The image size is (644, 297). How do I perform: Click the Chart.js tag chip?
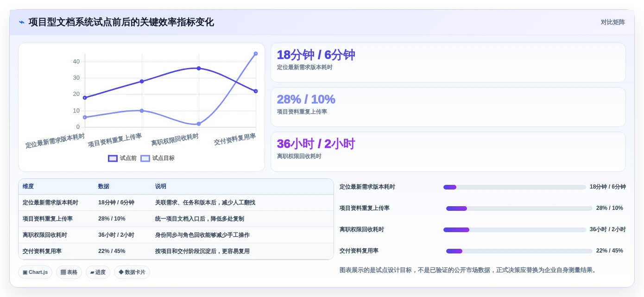point(35,272)
